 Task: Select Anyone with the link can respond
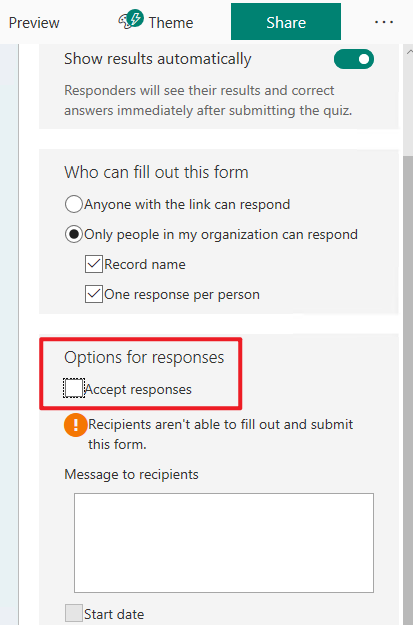(x=74, y=204)
